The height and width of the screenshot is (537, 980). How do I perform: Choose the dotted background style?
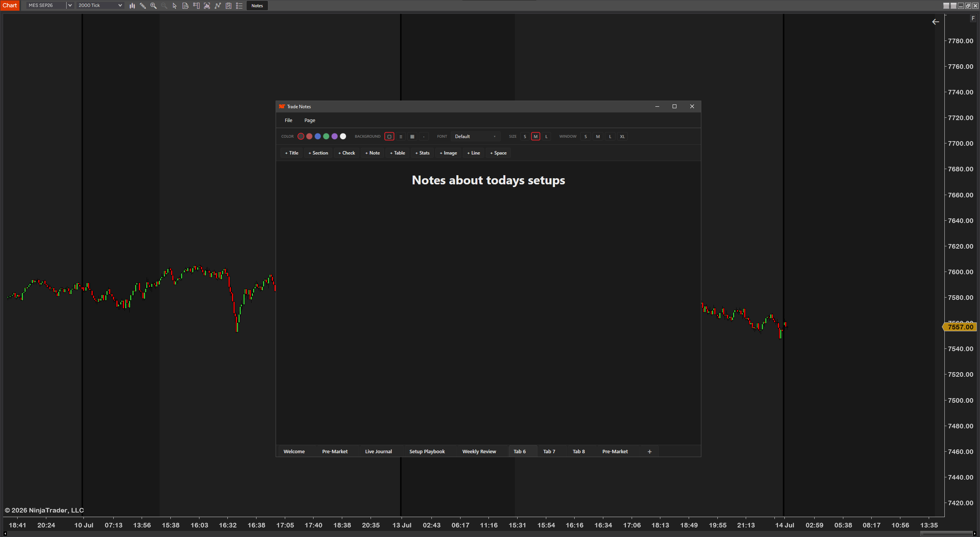point(424,137)
